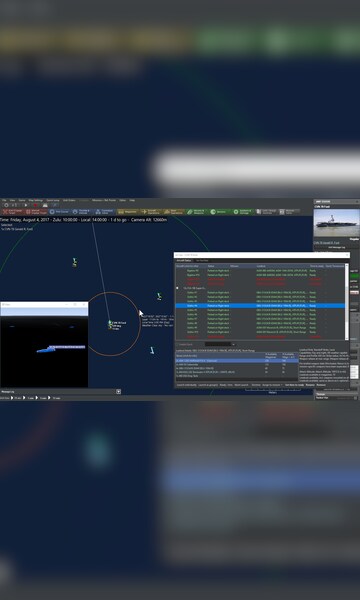Open Systems & Damage window
360x600 pixels.
pos(243,212)
